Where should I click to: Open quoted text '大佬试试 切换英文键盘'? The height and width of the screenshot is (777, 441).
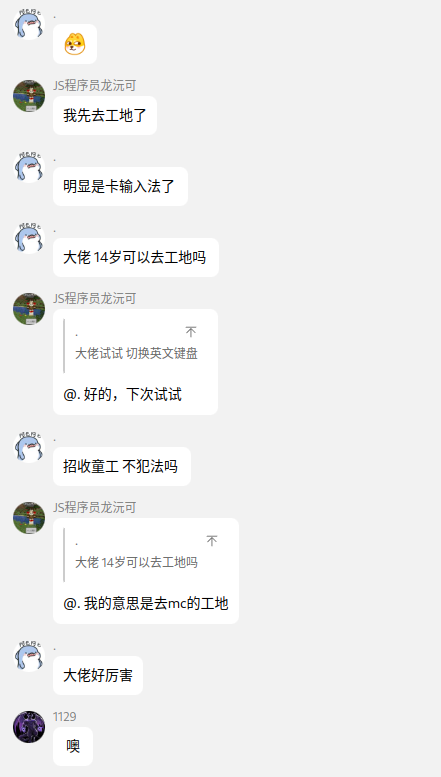[x=136, y=353]
